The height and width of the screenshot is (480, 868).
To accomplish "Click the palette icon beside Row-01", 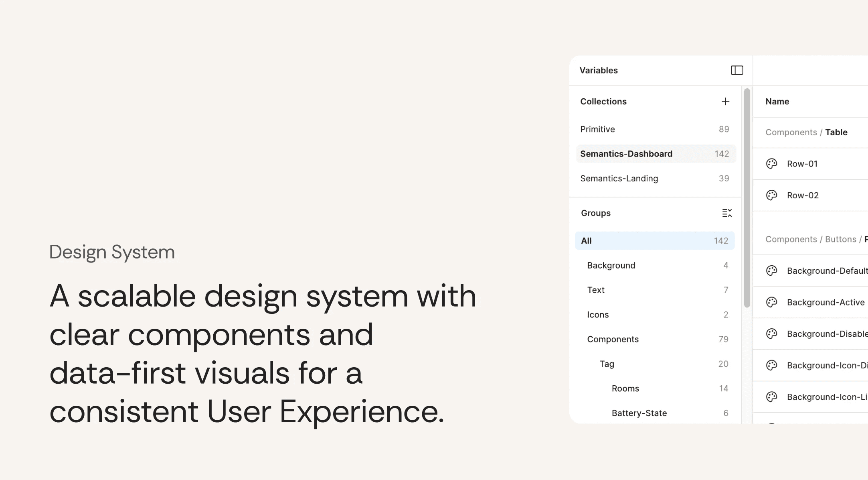I will pos(772,164).
